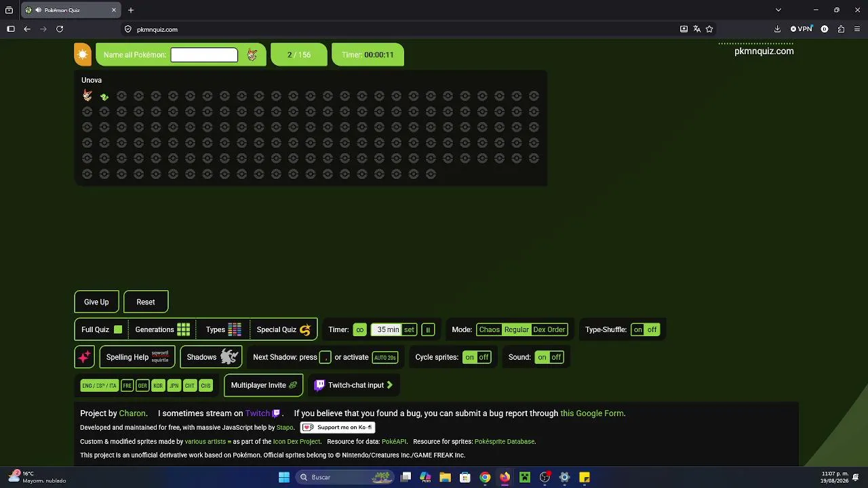Select CHT language

pos(190,386)
